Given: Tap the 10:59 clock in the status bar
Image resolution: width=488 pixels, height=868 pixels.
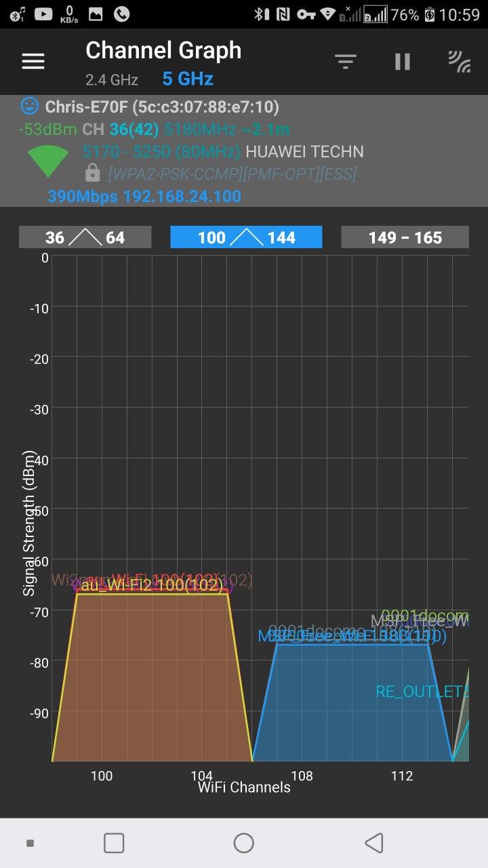Looking at the screenshot, I should 460,14.
